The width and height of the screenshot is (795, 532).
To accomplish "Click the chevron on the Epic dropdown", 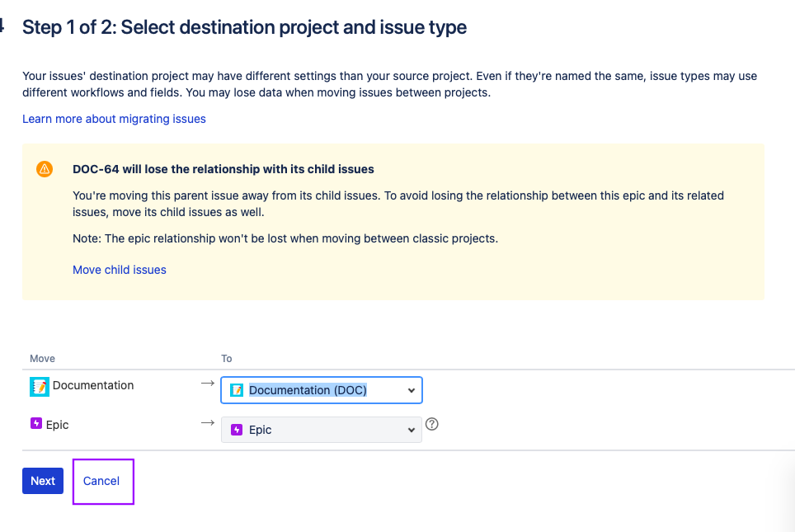I will [x=412, y=430].
